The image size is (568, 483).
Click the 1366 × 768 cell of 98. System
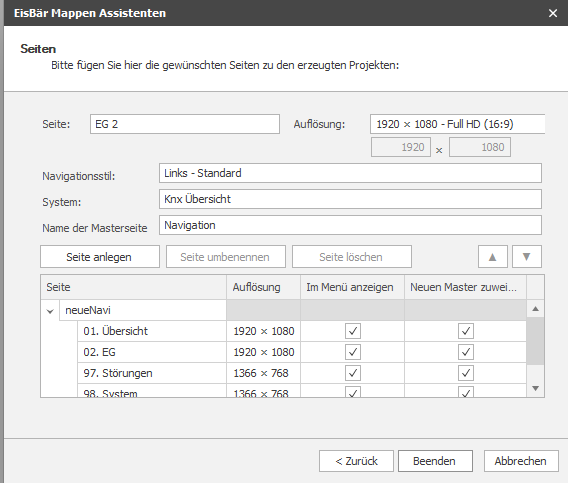point(264,391)
